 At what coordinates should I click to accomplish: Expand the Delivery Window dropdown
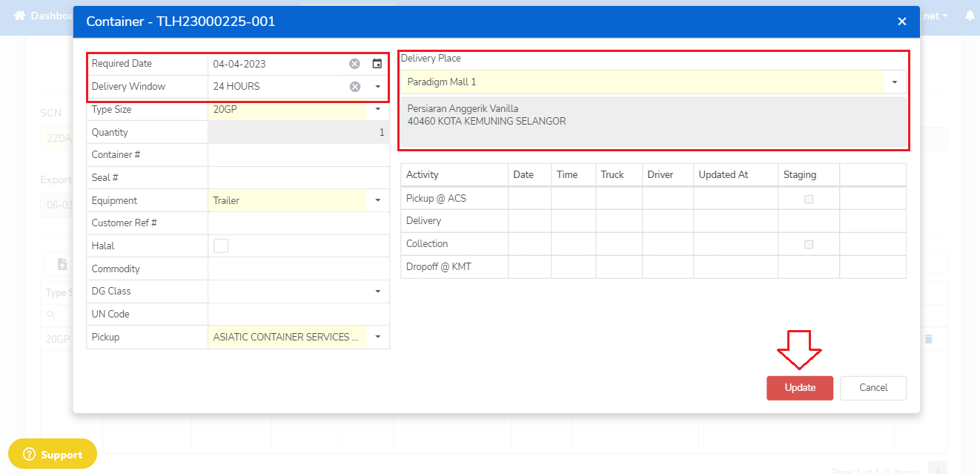point(377,87)
